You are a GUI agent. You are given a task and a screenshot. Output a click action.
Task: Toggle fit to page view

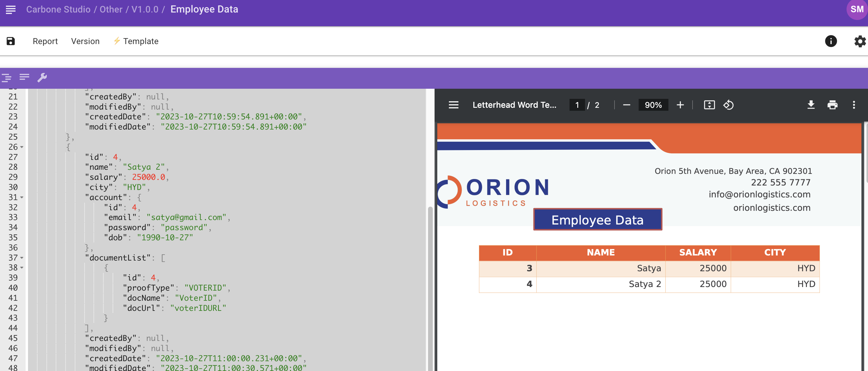709,105
